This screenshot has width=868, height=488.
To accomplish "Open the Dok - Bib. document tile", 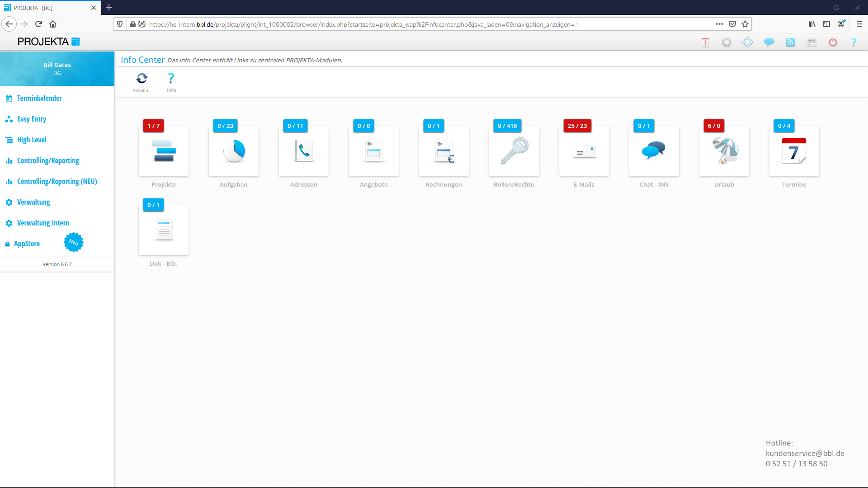I will (164, 230).
